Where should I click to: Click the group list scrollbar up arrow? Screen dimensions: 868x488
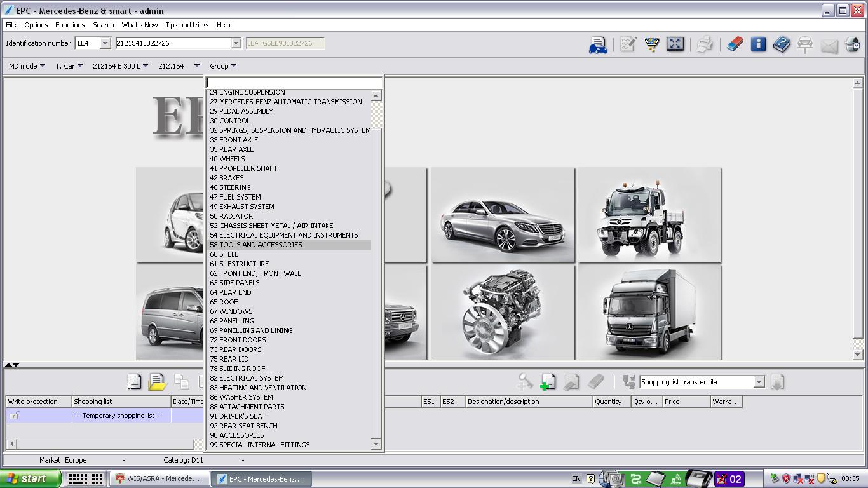click(x=376, y=95)
